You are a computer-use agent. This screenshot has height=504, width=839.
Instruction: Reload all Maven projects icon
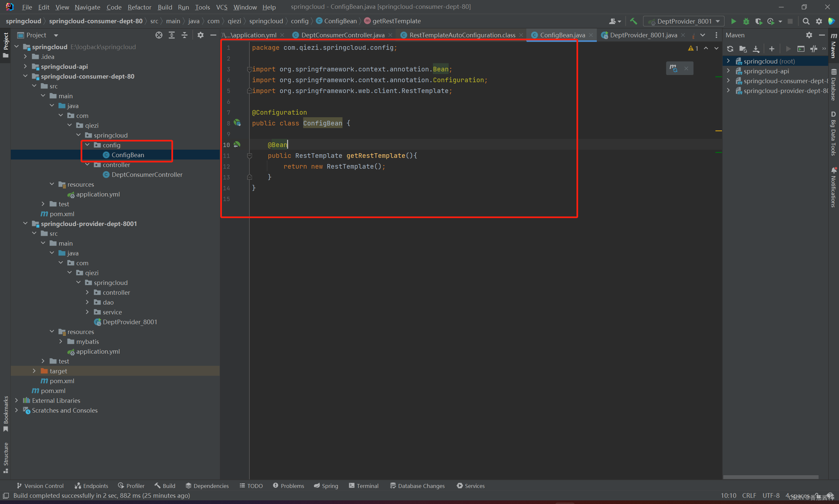click(x=730, y=49)
